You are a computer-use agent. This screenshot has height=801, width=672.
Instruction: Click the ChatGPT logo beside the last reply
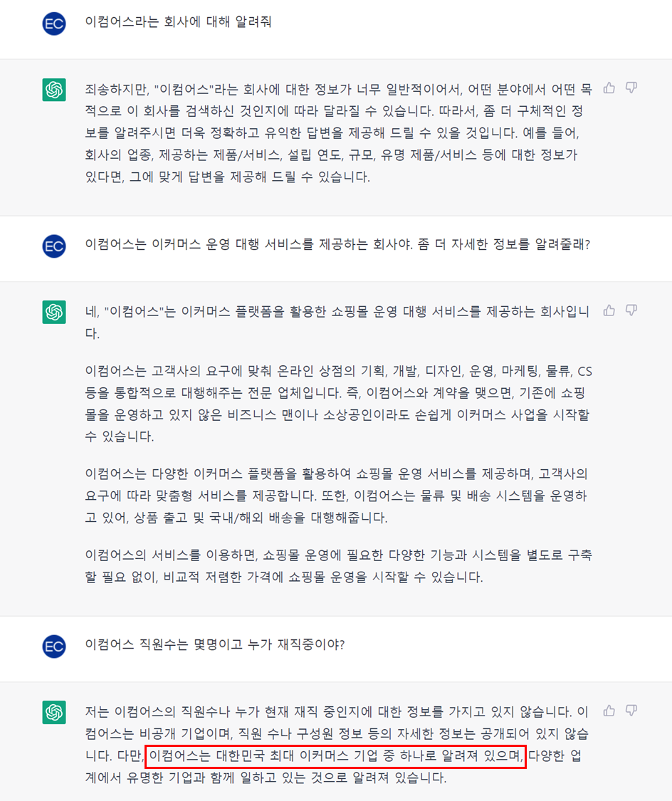click(x=54, y=712)
